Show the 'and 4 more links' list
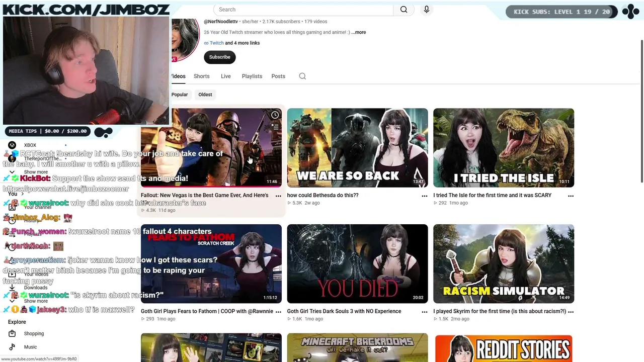Screen dimensions: 644x362 [x=243, y=43]
